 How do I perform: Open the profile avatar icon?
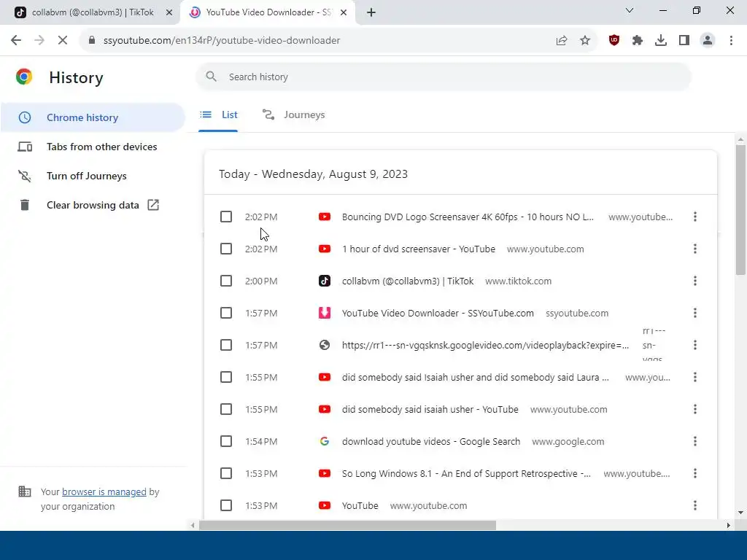coord(708,41)
